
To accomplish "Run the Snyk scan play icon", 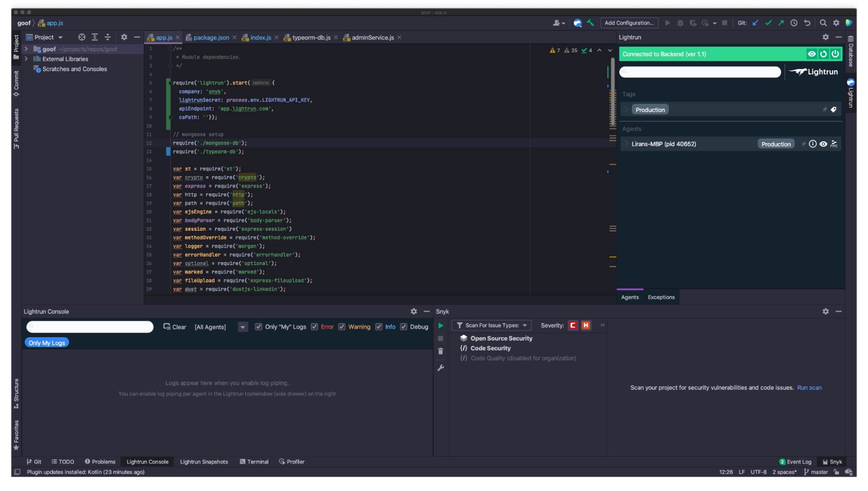I will tap(440, 325).
